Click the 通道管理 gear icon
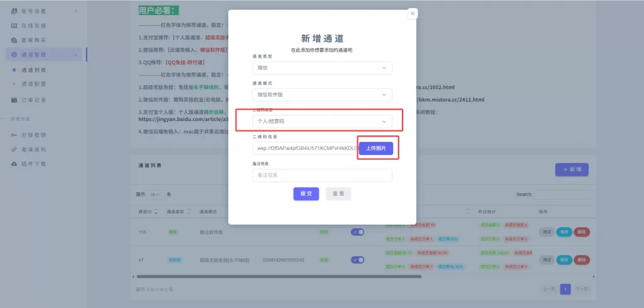 coord(14,55)
